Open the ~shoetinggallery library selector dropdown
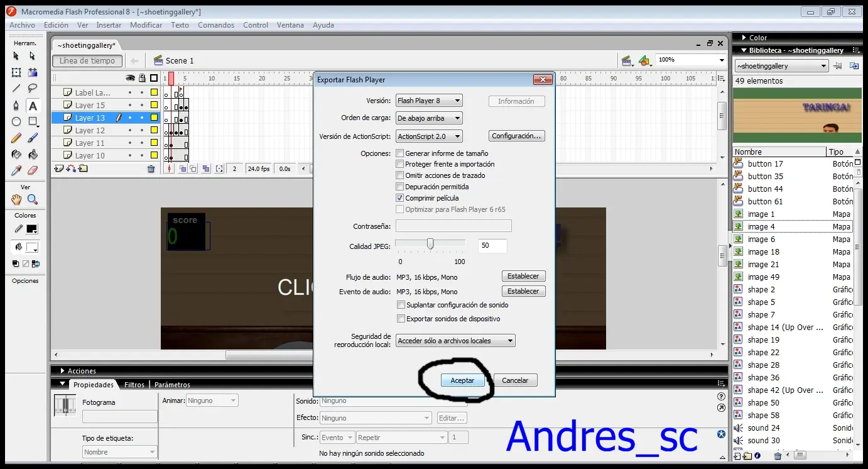This screenshot has height=469, width=868. [782, 66]
